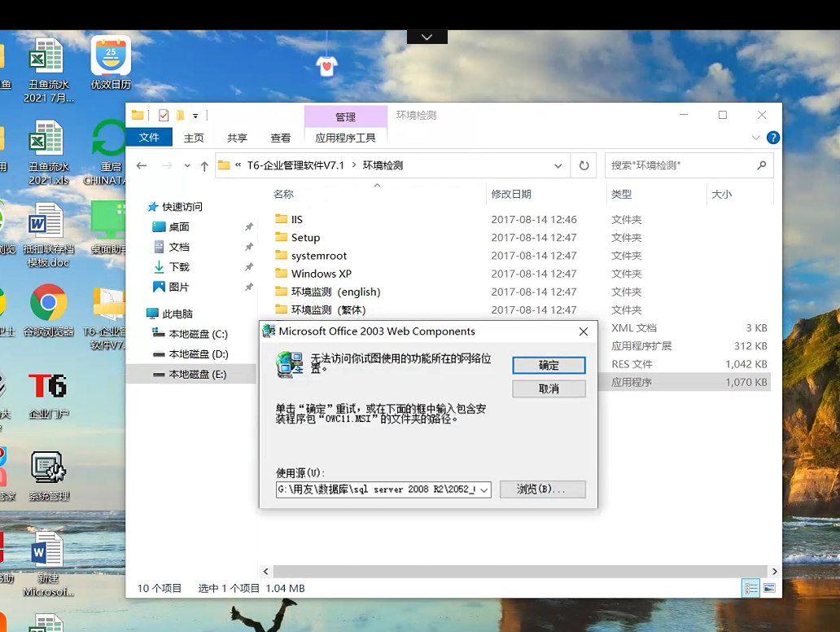Select 此电脑 in navigation pane

(170, 314)
